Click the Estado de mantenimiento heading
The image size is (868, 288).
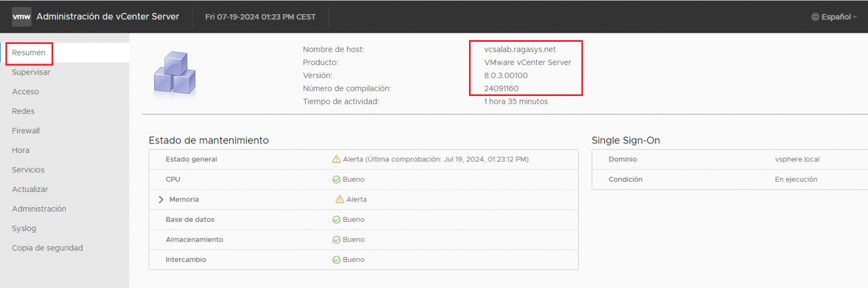pos(209,140)
